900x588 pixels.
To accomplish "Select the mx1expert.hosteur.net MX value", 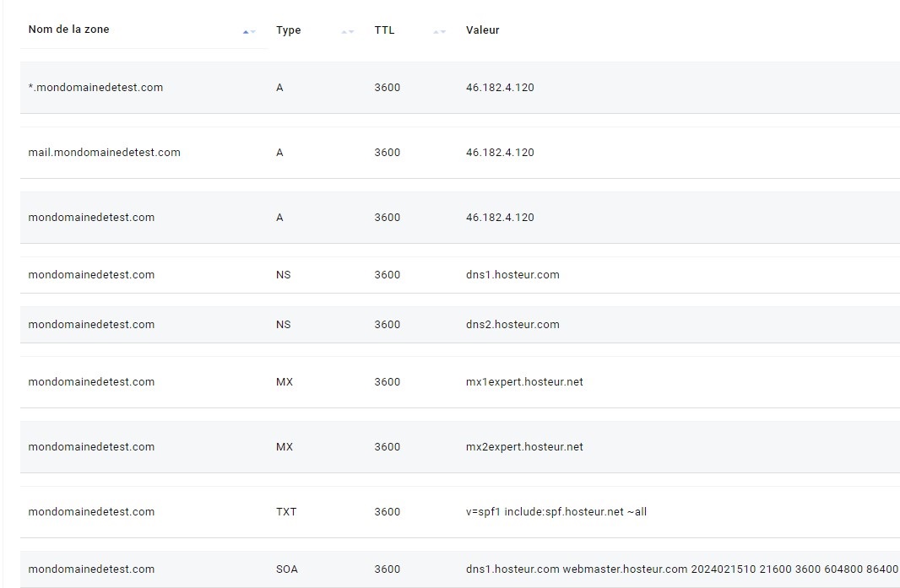I will tap(523, 381).
